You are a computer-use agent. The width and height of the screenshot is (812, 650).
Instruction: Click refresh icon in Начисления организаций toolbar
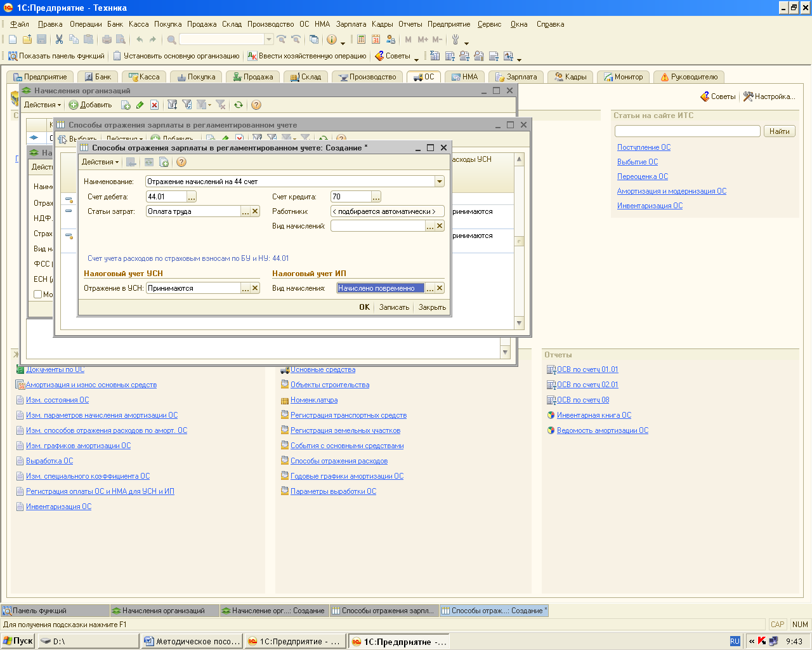pyautogui.click(x=239, y=105)
